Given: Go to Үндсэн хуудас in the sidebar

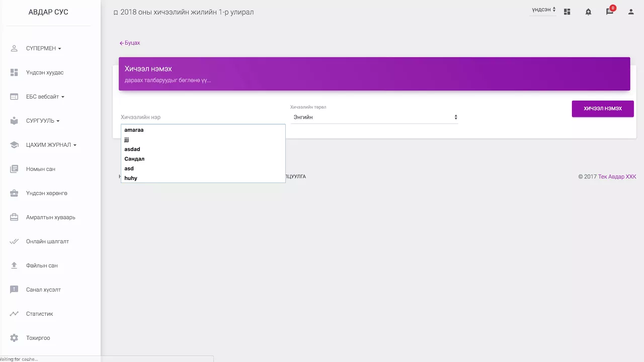Looking at the screenshot, I should click(x=45, y=72).
